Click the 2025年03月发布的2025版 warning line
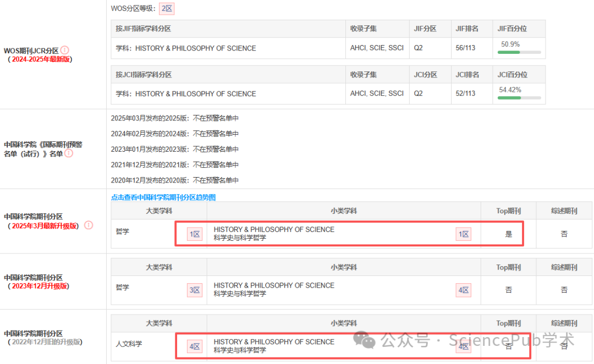The height and width of the screenshot is (364, 594). [x=175, y=118]
